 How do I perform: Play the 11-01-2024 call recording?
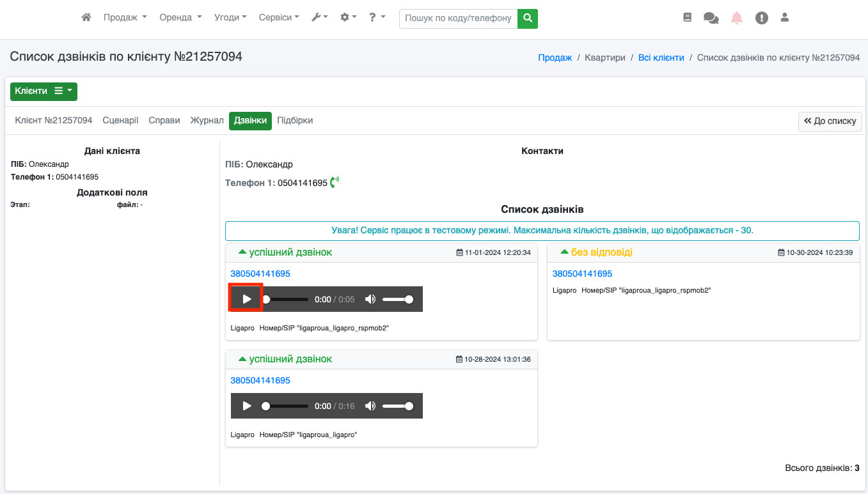[x=246, y=299]
